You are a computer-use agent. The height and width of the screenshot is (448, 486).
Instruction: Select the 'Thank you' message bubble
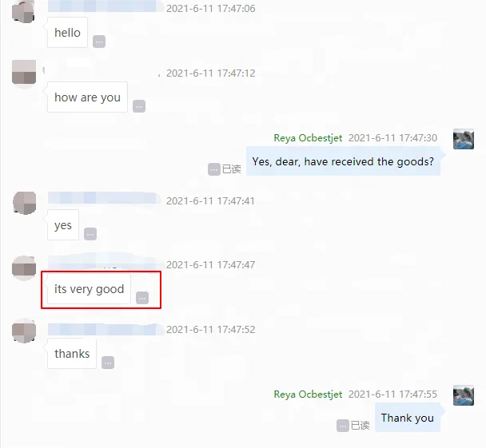click(408, 418)
